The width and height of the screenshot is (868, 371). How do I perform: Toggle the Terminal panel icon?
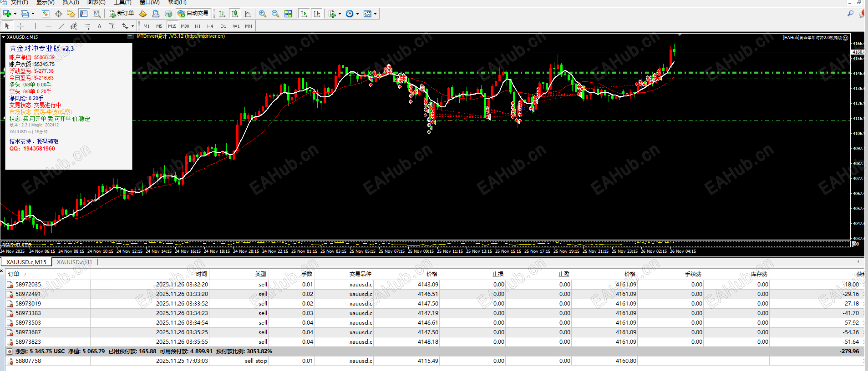(x=84, y=14)
